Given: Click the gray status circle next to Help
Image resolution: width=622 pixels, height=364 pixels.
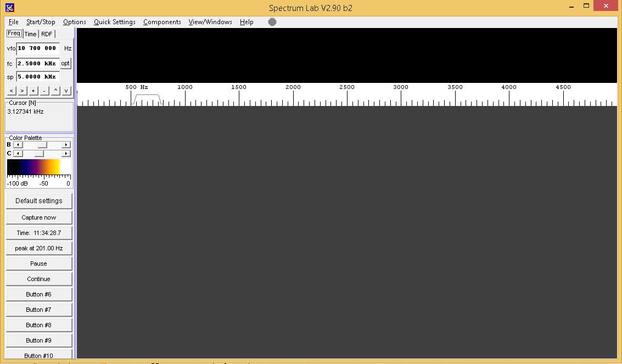Looking at the screenshot, I should [272, 22].
